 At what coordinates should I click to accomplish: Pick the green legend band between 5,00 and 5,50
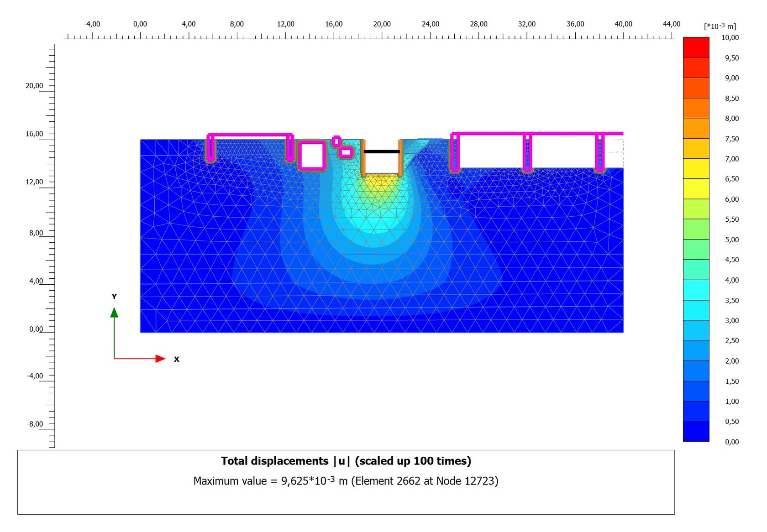pyautogui.click(x=696, y=229)
